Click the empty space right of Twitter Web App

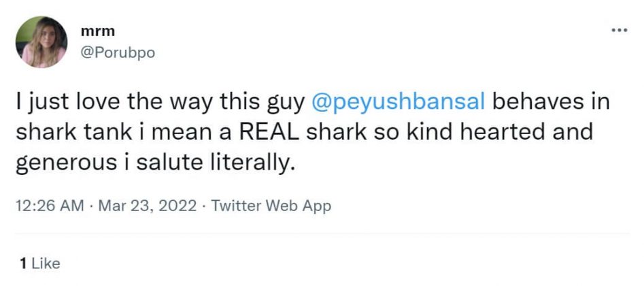(x=476, y=206)
